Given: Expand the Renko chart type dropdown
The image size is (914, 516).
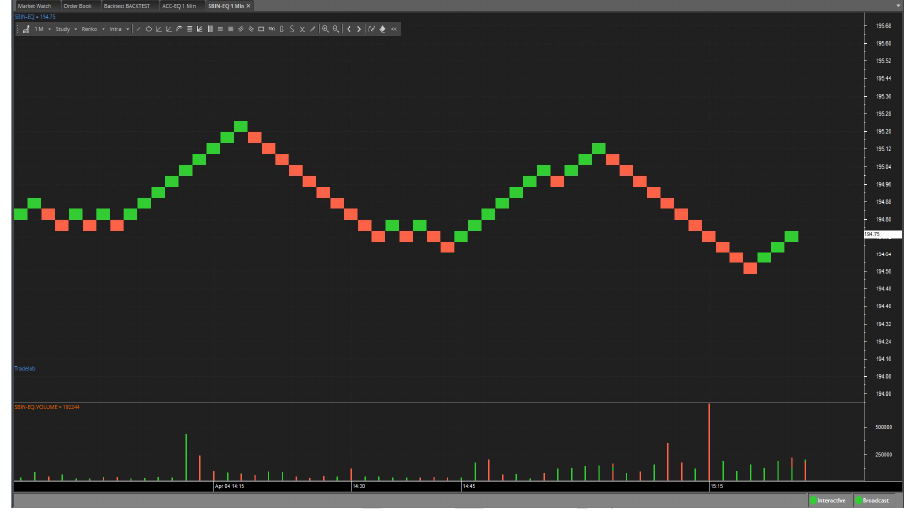Looking at the screenshot, I should point(91,29).
